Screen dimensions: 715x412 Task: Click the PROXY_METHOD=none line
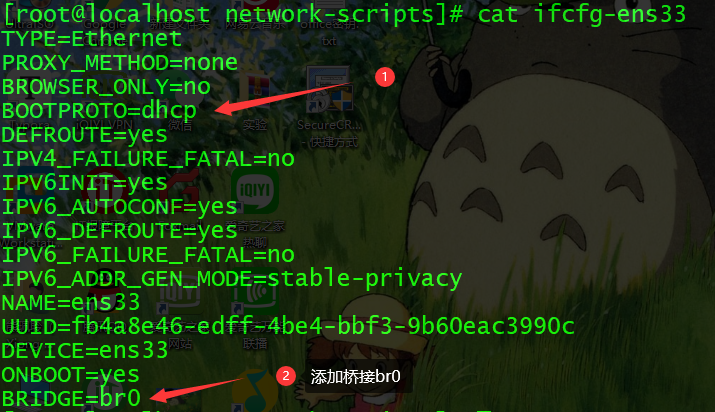click(x=119, y=62)
